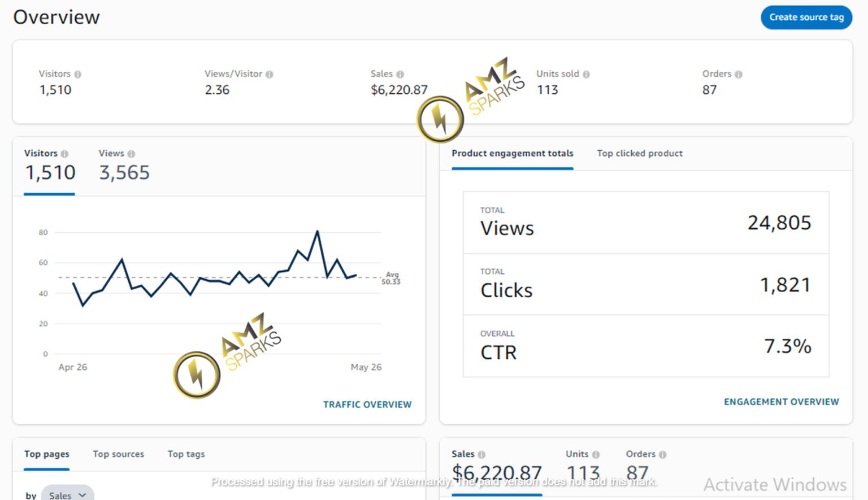Image resolution: width=868 pixels, height=500 pixels.
Task: Click info icon beside bottom Orders tab
Action: (663, 454)
